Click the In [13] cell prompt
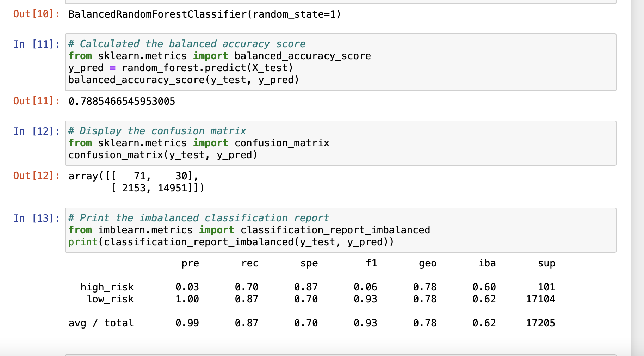The width and height of the screenshot is (644, 356). pyautogui.click(x=36, y=218)
